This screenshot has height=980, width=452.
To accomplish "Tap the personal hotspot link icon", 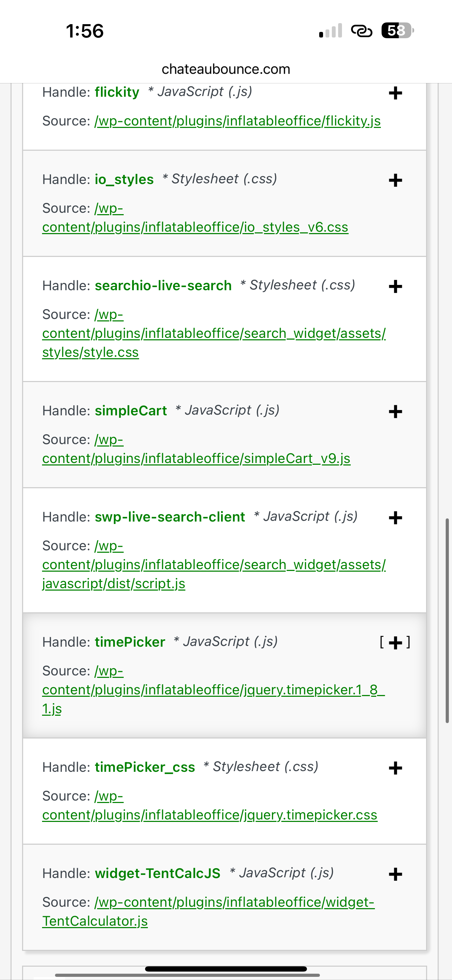I will (x=361, y=30).
